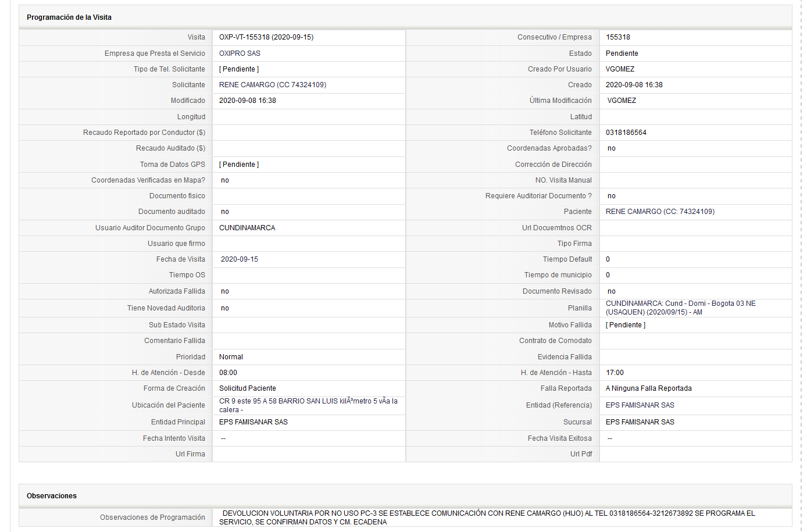
Task: Click the Sub Estado Visita label
Action: pyautogui.click(x=177, y=325)
